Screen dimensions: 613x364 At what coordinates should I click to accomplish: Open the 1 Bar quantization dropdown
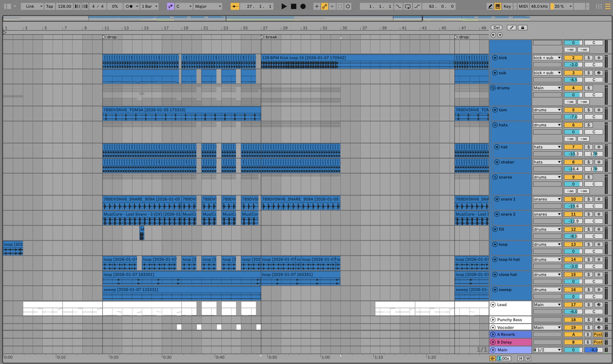click(149, 6)
